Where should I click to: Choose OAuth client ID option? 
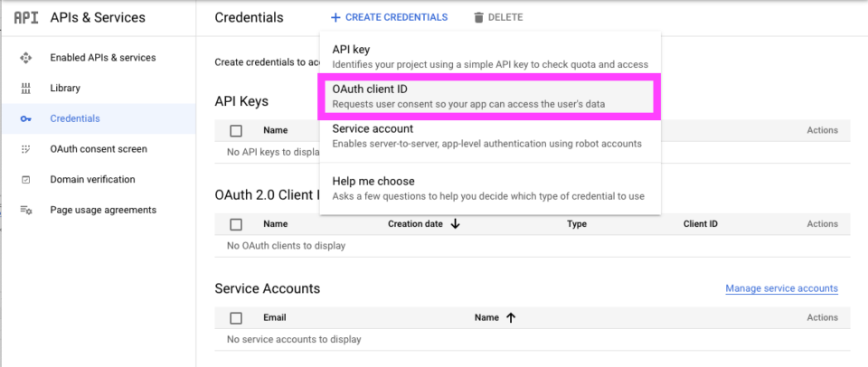[490, 96]
